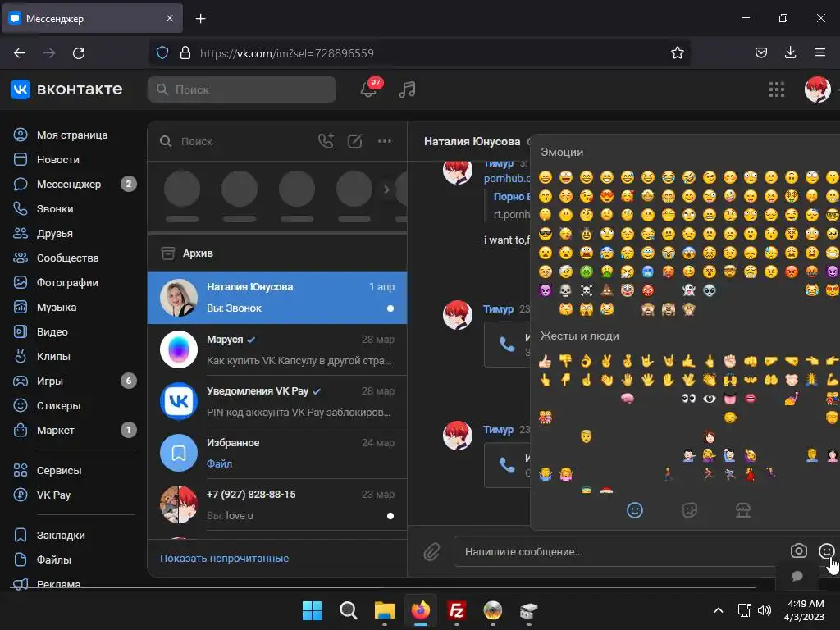The height and width of the screenshot is (630, 840).
Task: Reload the page in Firefox
Action: 79,53
